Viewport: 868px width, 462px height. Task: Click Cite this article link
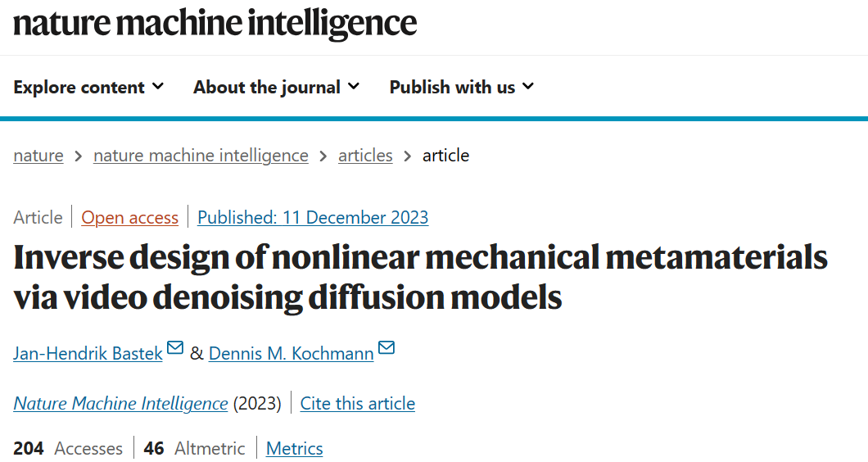tap(358, 403)
